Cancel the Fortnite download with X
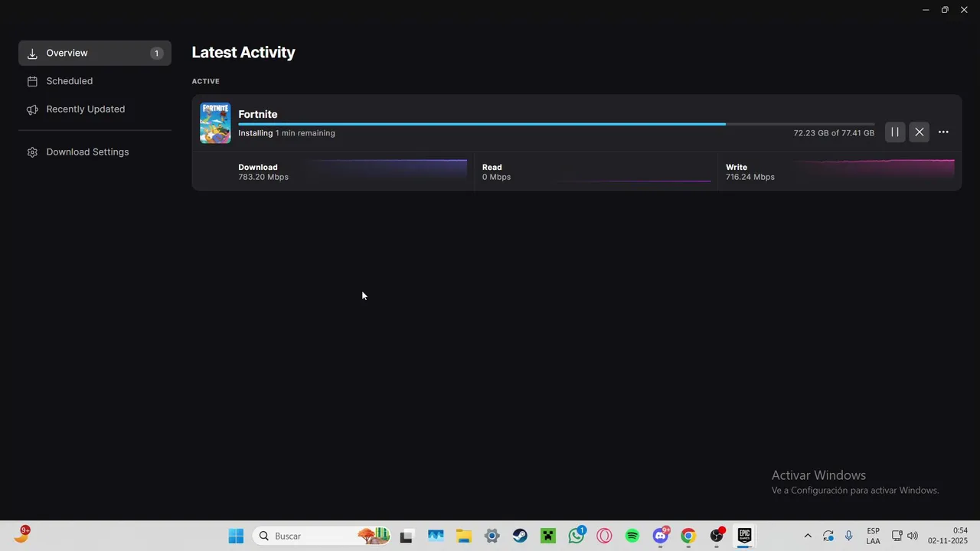The image size is (980, 551). (x=919, y=132)
